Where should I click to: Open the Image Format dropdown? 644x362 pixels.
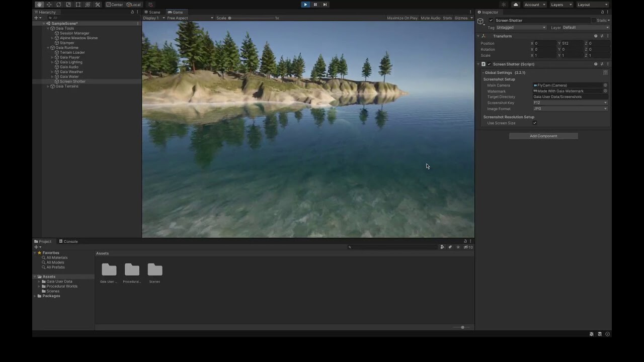point(570,109)
